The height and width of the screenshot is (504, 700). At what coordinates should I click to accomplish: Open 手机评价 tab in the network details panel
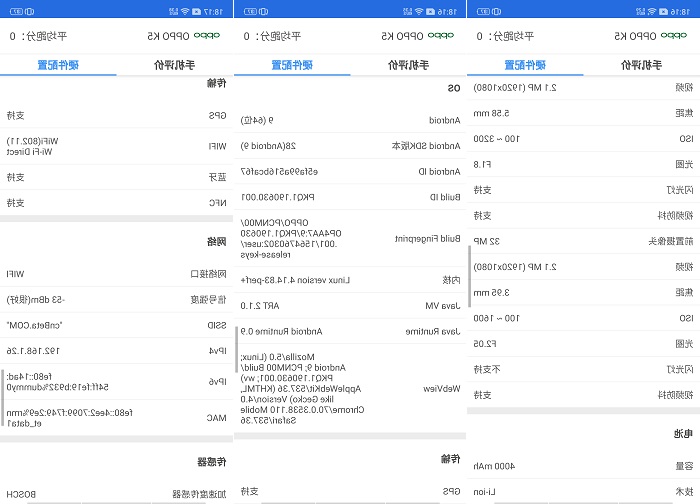click(x=175, y=65)
